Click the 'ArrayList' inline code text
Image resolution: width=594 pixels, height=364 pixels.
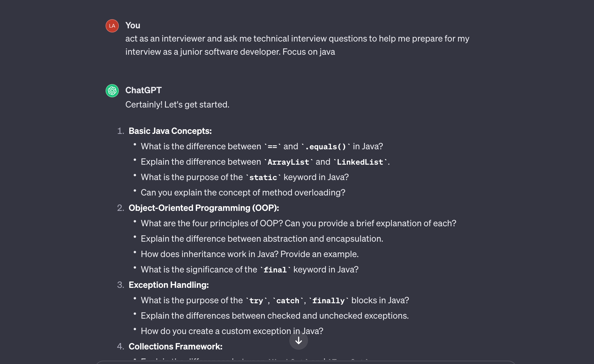[288, 162]
